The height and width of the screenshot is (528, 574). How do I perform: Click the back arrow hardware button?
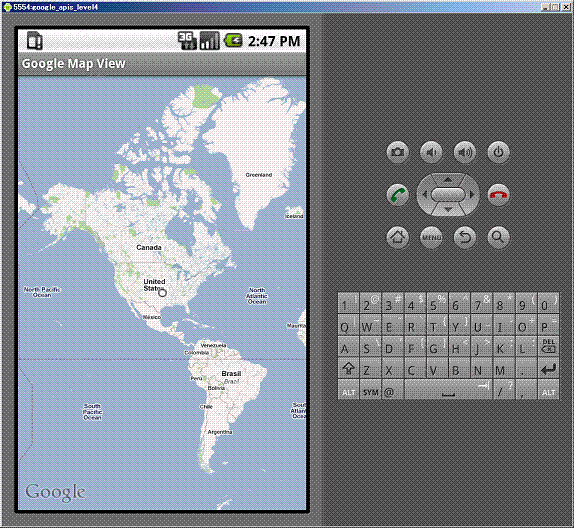465,237
